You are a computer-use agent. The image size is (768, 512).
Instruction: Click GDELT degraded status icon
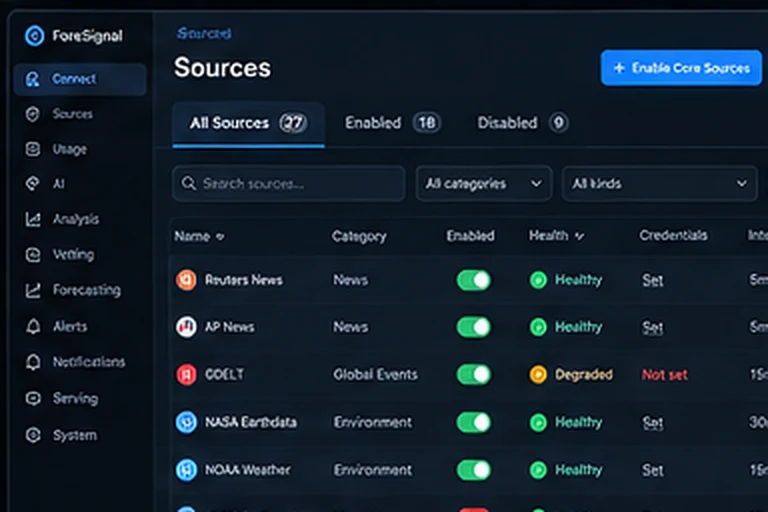[x=538, y=375]
